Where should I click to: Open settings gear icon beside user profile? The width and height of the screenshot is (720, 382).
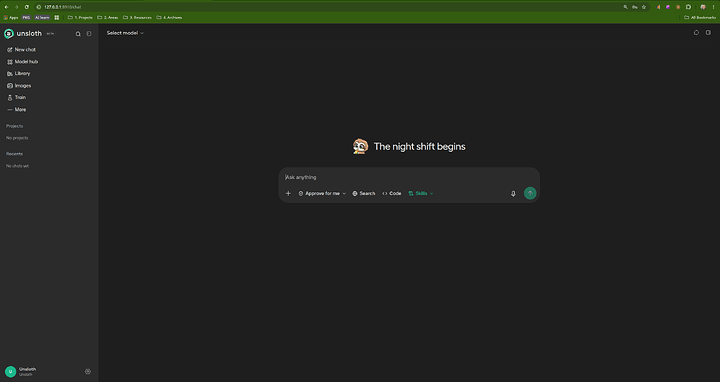[88, 371]
